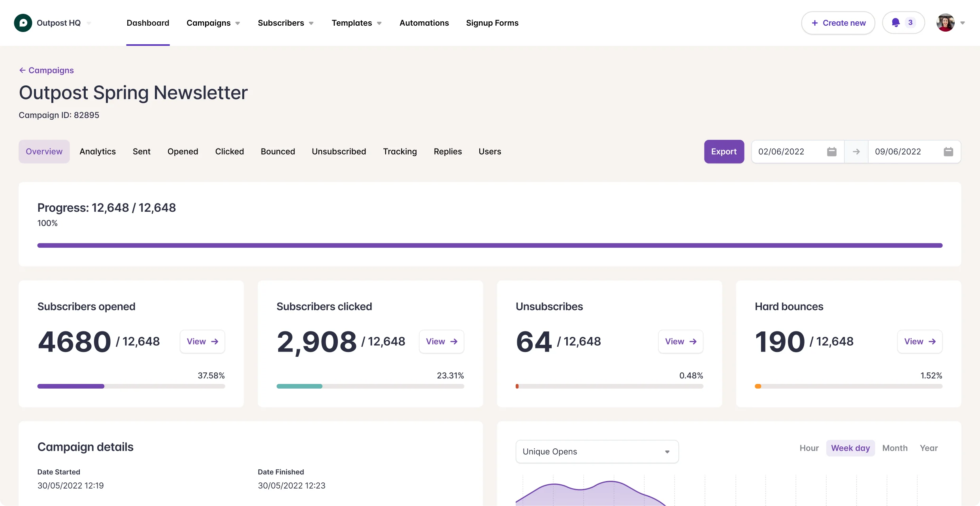Switch to the Sent tab
This screenshot has width=980, height=506.
(x=141, y=152)
